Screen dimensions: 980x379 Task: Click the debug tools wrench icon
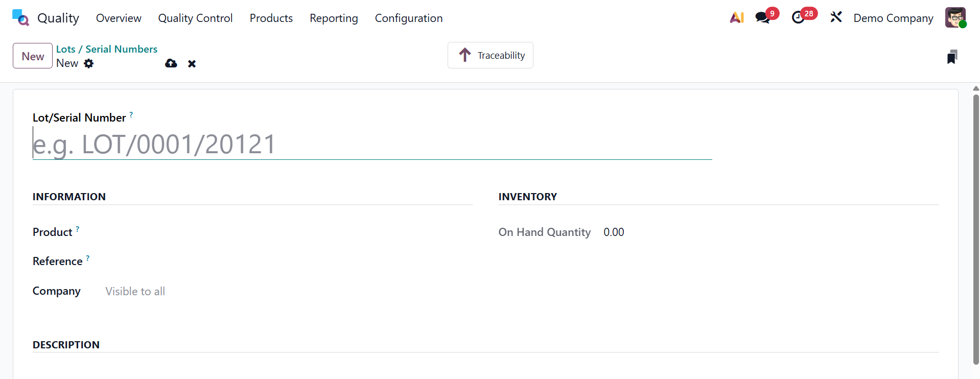click(x=836, y=18)
